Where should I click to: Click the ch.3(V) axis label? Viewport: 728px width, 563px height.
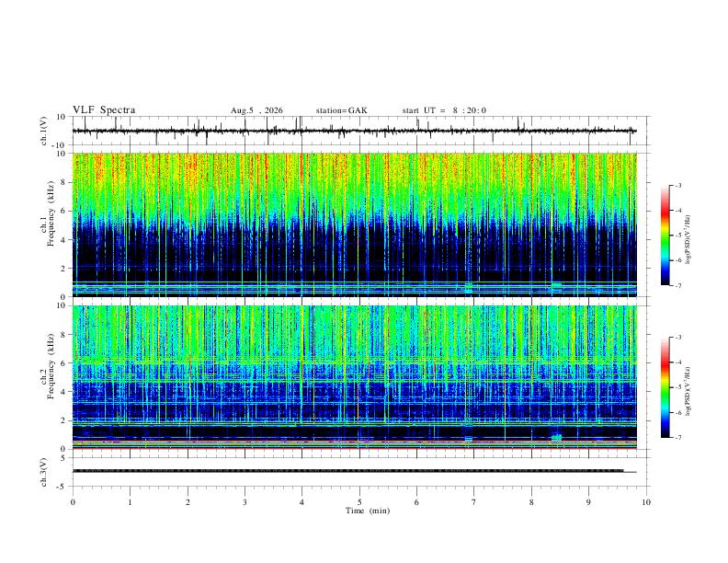[x=44, y=472]
